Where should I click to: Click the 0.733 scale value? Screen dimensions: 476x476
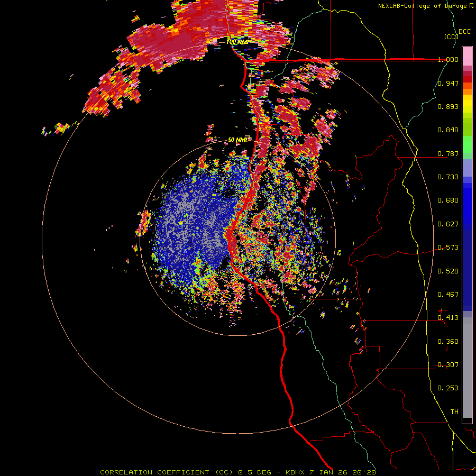click(x=448, y=177)
